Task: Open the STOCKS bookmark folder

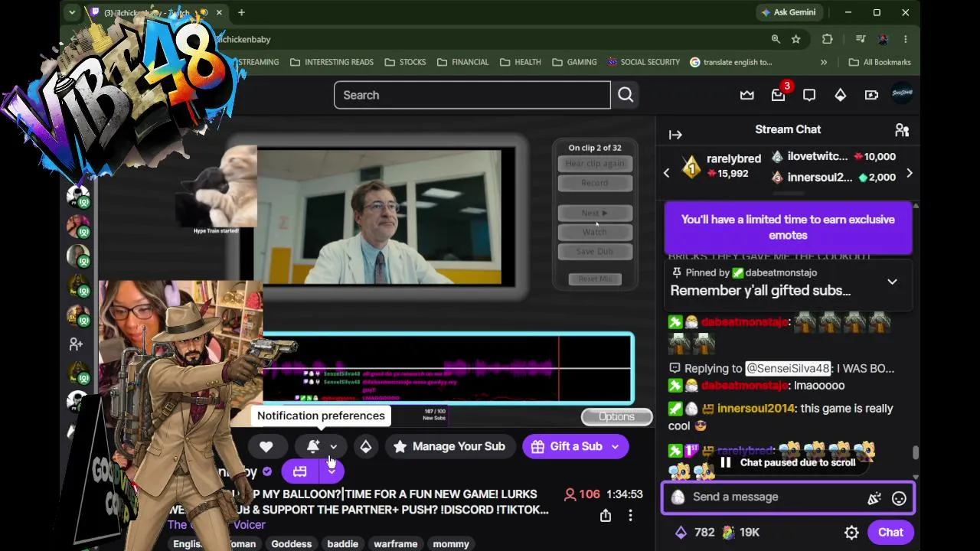Action: click(405, 62)
